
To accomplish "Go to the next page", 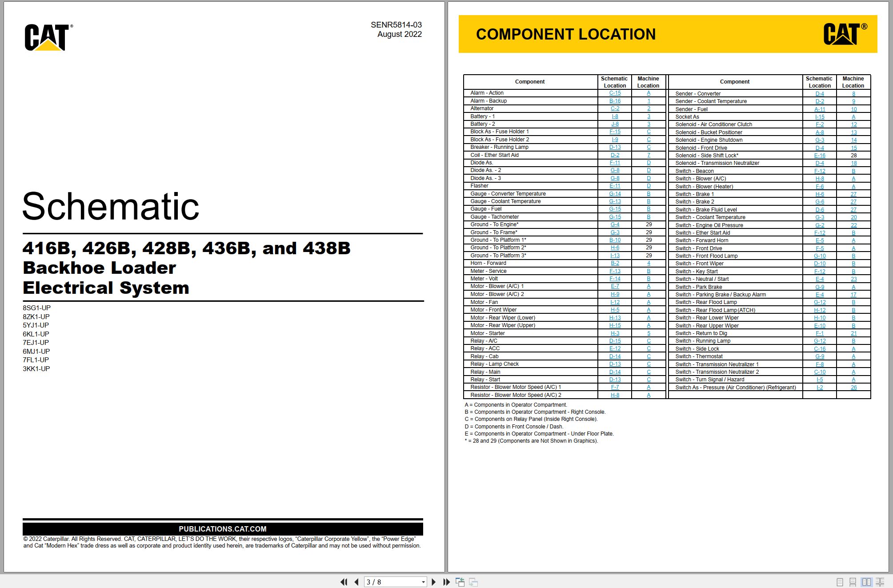I will [433, 582].
